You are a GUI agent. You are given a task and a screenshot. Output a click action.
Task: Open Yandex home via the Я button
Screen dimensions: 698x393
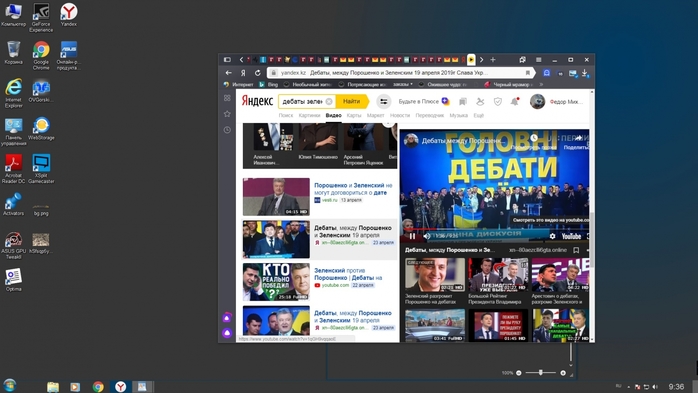pos(243,73)
